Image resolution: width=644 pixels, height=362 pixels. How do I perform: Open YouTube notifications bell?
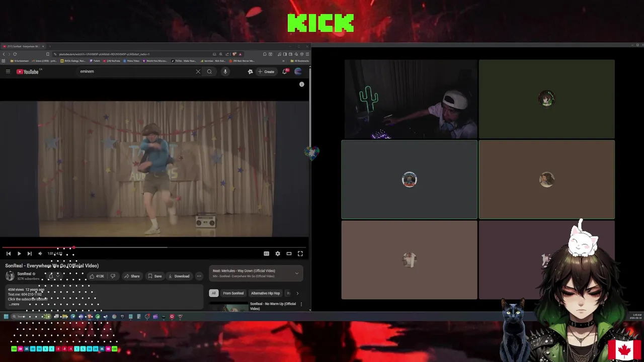click(x=285, y=71)
